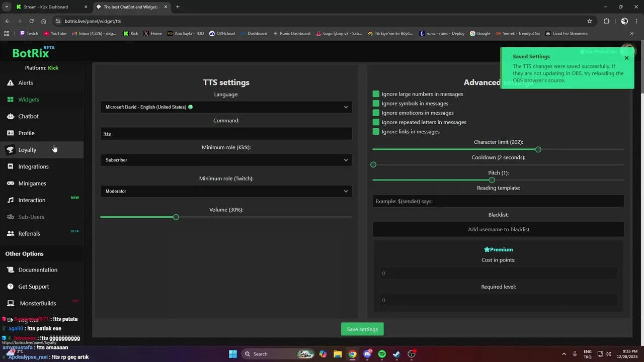Viewport: 644px width, 362px height.
Task: Toggle Ignore links in messages
Action: 376,132
